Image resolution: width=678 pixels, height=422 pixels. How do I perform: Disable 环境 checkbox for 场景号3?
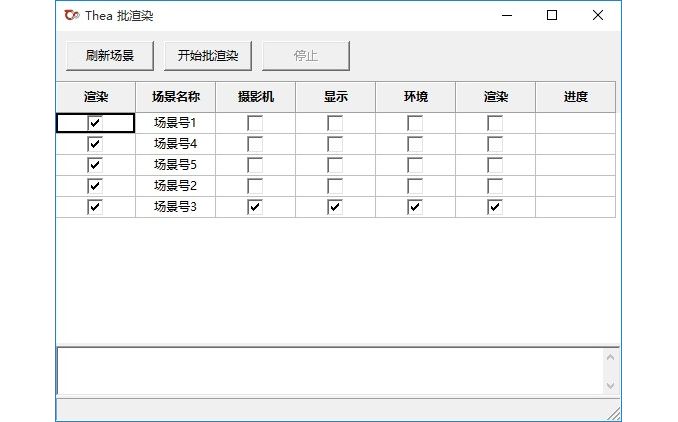(x=415, y=207)
